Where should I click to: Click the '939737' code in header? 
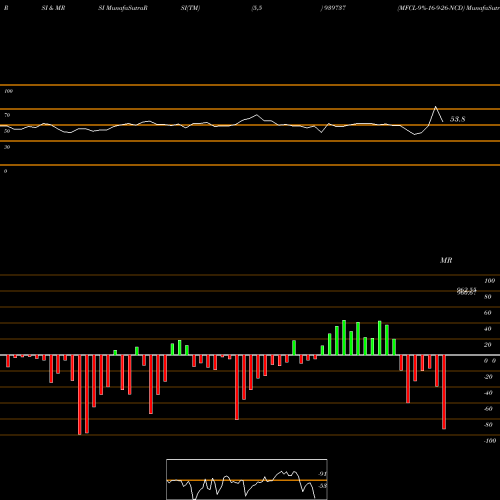(334, 8)
